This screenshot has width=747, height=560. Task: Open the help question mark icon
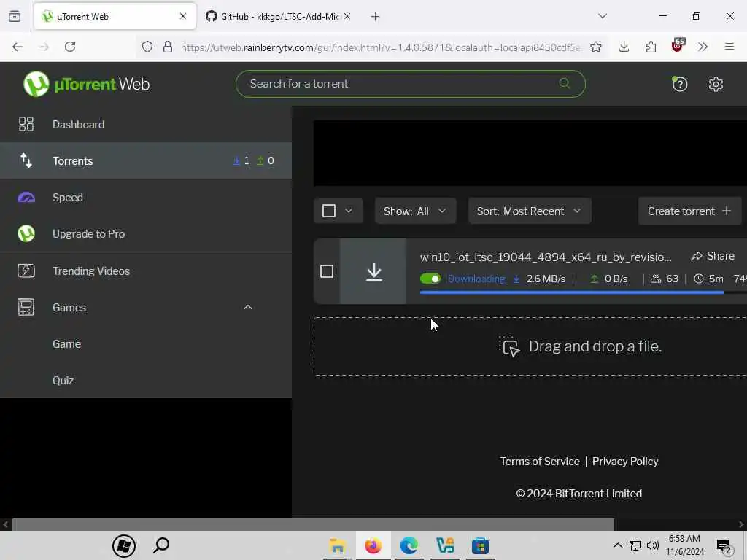click(679, 85)
